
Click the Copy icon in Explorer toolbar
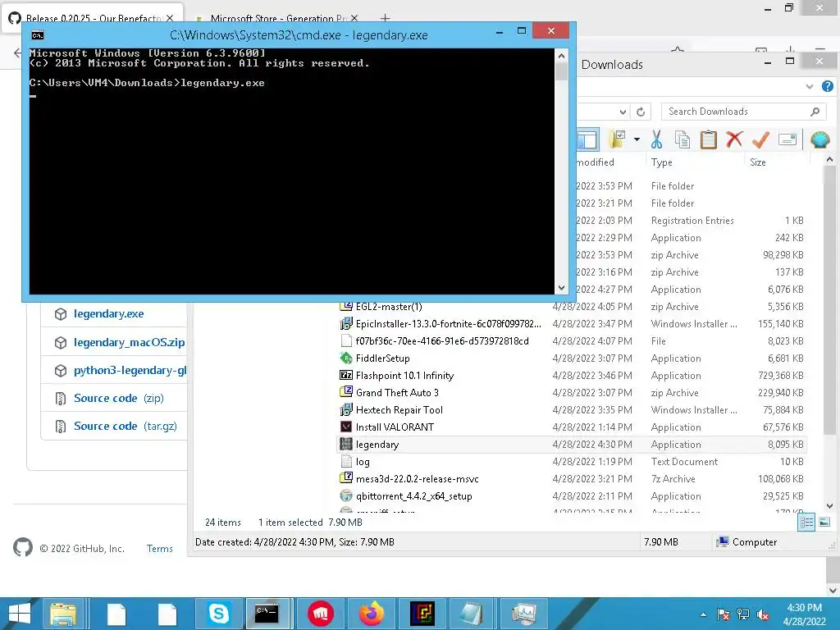coord(682,139)
